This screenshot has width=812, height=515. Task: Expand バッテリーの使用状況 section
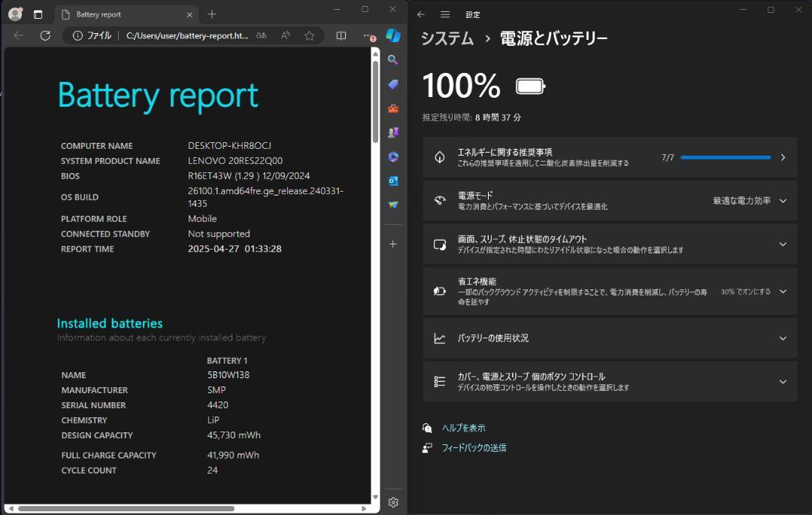pyautogui.click(x=610, y=338)
